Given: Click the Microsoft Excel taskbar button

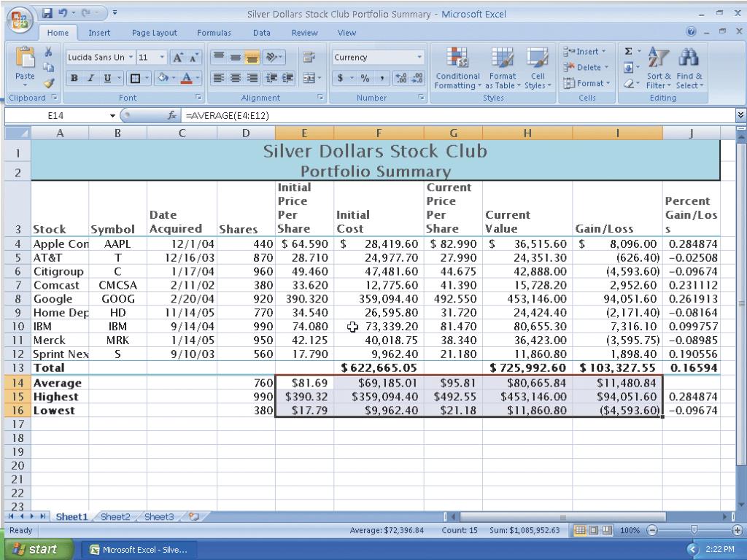Looking at the screenshot, I should click(x=139, y=550).
